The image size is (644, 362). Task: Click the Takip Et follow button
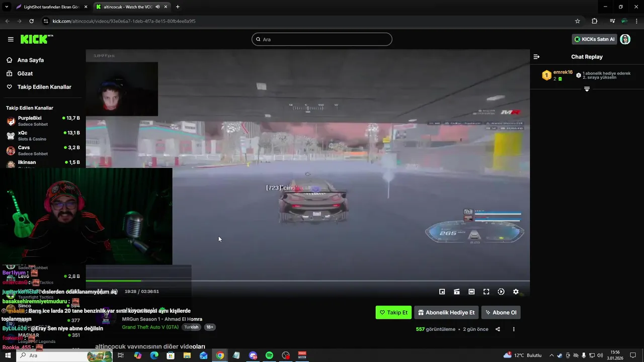(393, 312)
